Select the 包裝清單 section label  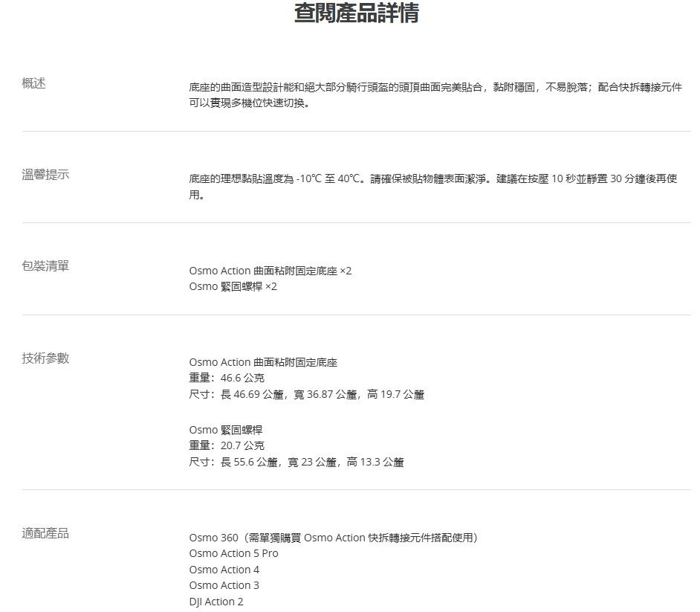[46, 266]
